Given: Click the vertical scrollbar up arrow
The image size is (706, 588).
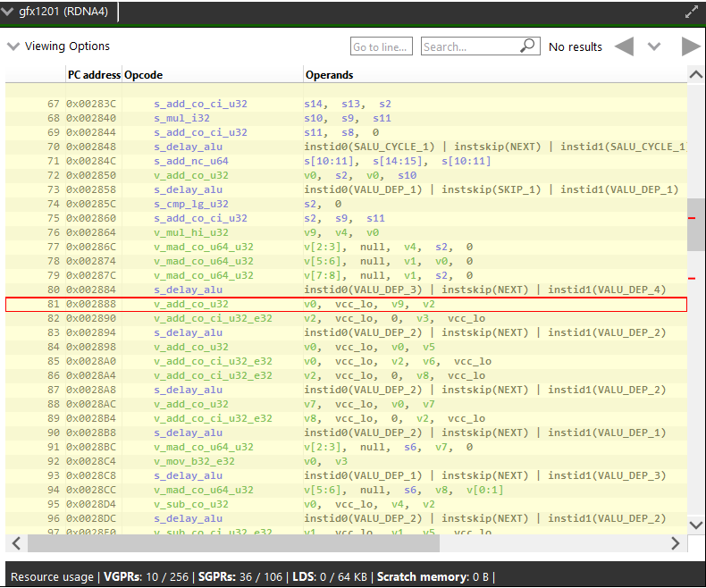Looking at the screenshot, I should (x=695, y=74).
